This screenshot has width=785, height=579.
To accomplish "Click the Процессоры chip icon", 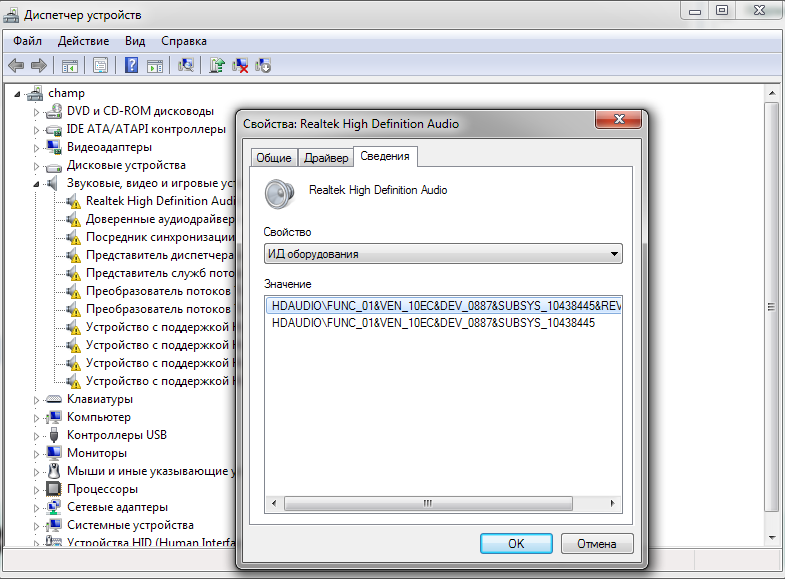I will click(53, 489).
